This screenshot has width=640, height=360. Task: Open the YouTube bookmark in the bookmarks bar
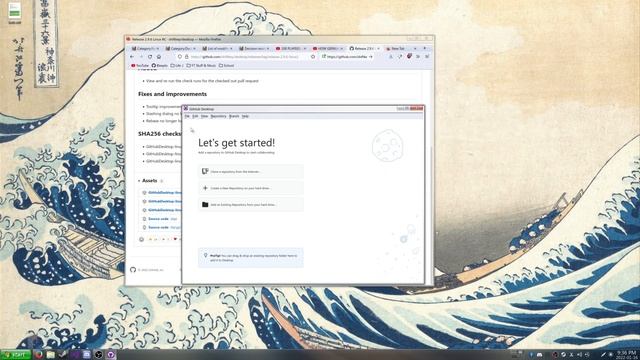point(140,65)
